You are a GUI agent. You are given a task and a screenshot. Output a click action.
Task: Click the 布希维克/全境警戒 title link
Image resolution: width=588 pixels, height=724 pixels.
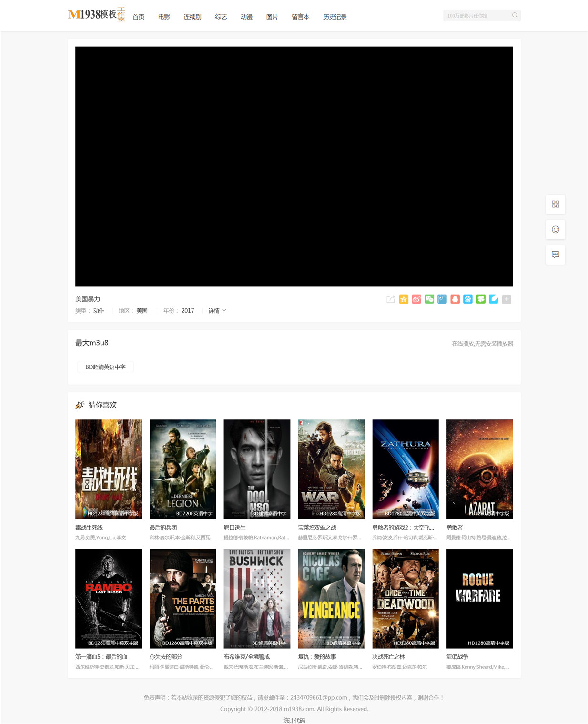[247, 657]
